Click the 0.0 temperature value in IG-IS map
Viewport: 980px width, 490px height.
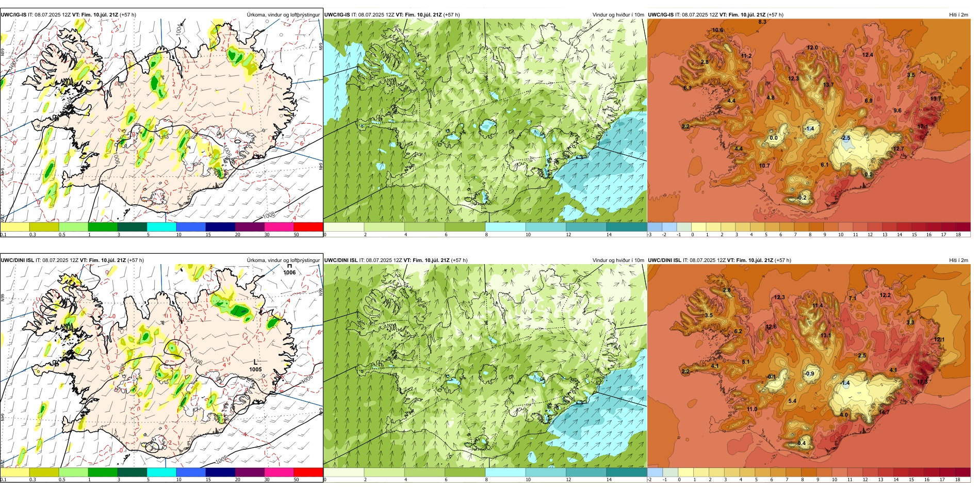tap(774, 138)
